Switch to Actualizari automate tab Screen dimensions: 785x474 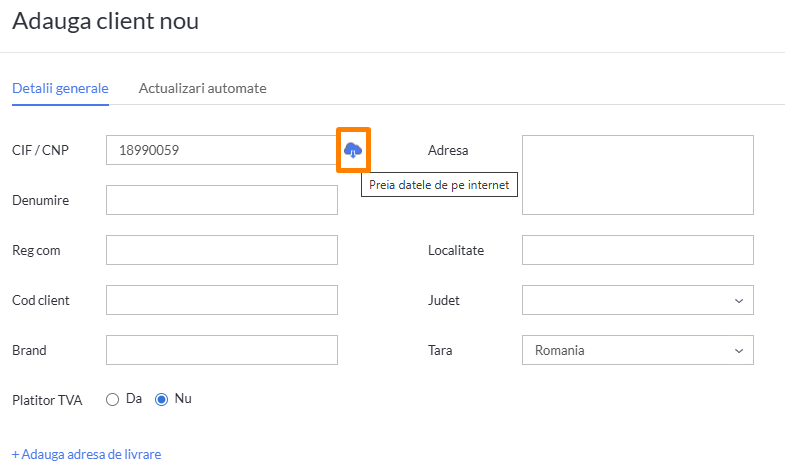(x=202, y=88)
